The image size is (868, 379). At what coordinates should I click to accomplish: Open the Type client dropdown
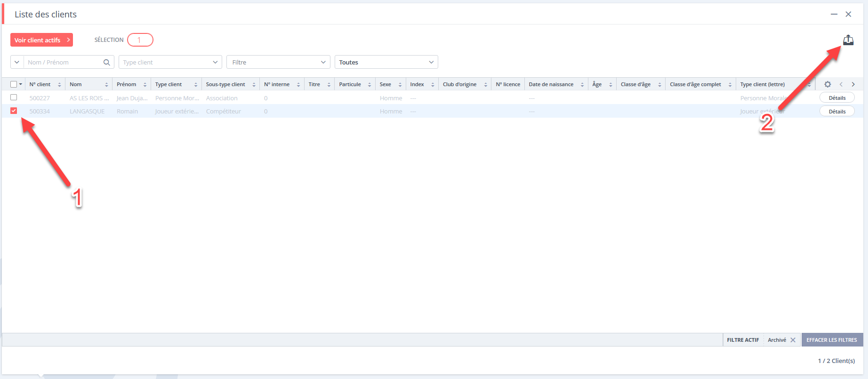click(170, 62)
